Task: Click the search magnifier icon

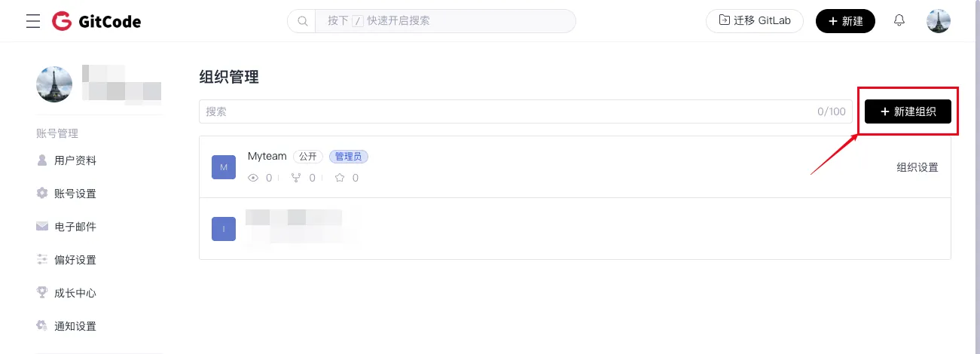Action: tap(303, 21)
